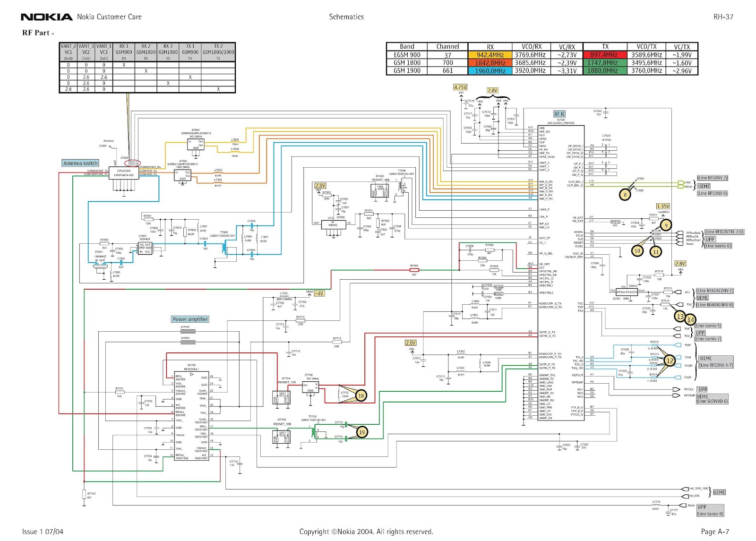Click test point marker 12
This screenshot has height=541, width=756.
click(x=670, y=361)
